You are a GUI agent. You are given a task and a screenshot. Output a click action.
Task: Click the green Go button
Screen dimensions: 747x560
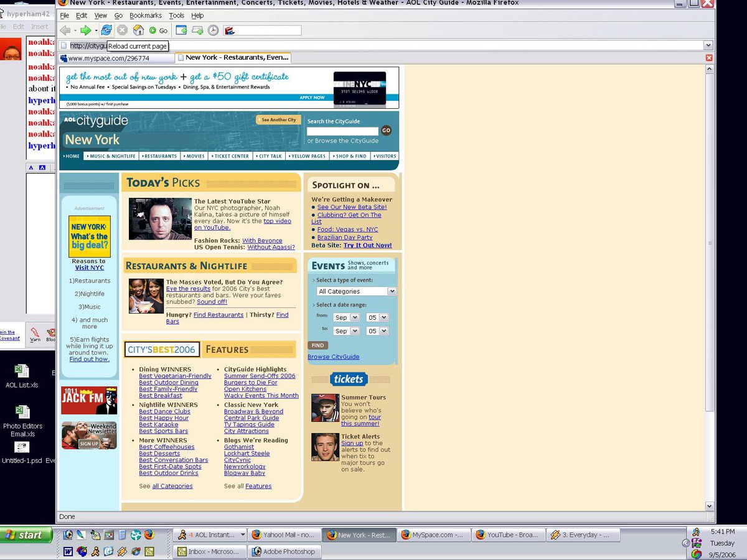tap(158, 30)
